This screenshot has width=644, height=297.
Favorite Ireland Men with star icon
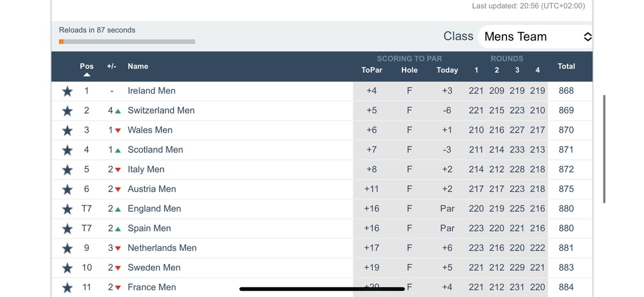(x=67, y=91)
